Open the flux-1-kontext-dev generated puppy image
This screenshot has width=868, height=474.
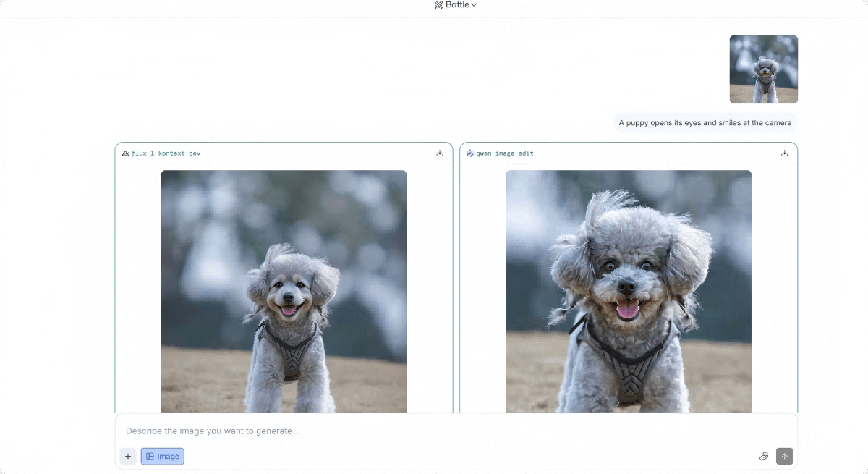(284, 291)
